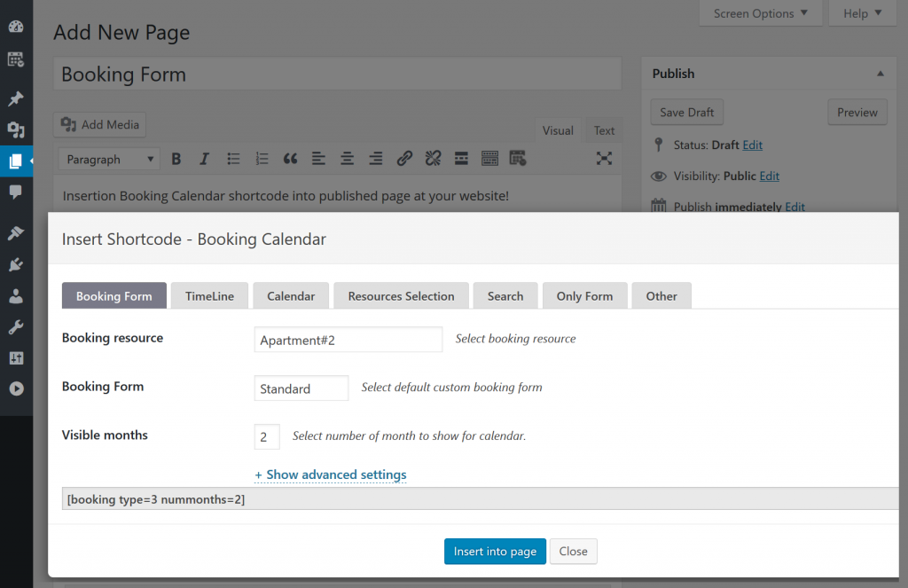
Task: Open the Screen Options dropdown
Action: click(x=759, y=13)
